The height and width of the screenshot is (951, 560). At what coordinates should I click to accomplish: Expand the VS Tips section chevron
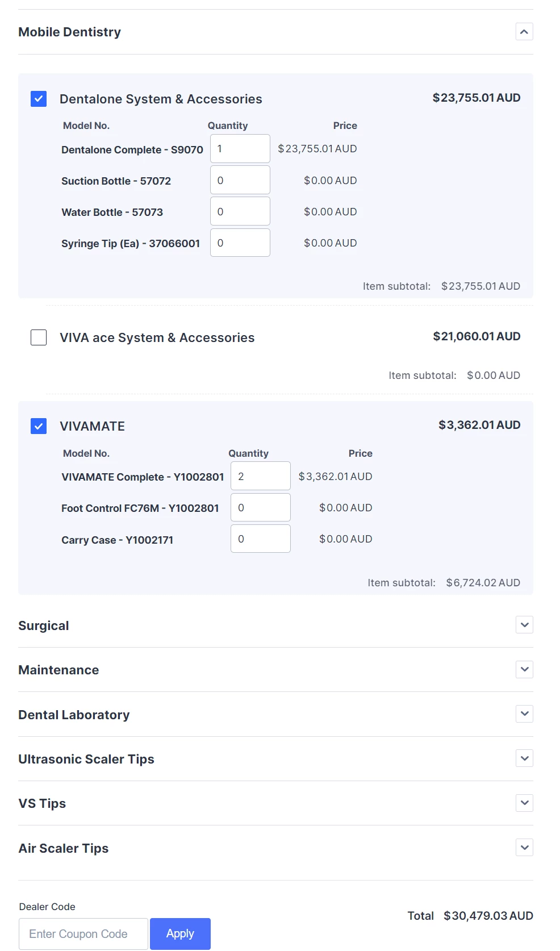point(524,803)
